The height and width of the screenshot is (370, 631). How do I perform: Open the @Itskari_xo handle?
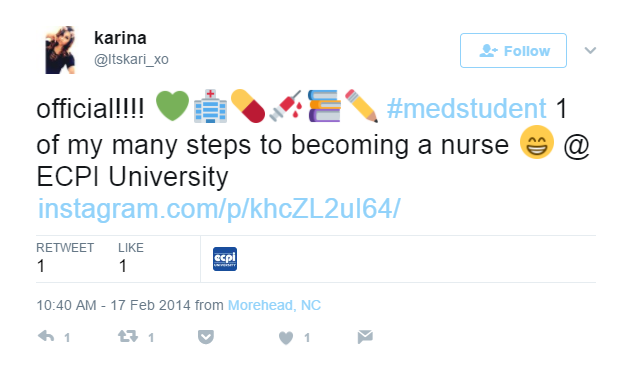coord(131,60)
